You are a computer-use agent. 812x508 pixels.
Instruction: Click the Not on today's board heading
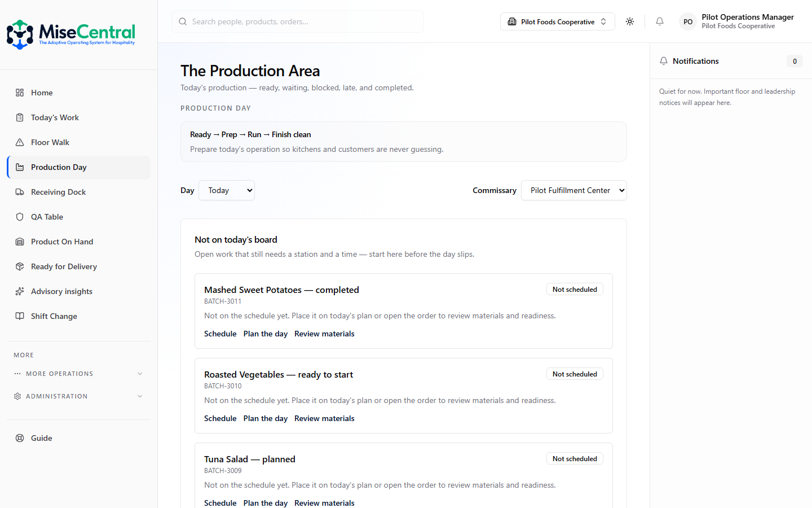(x=236, y=239)
